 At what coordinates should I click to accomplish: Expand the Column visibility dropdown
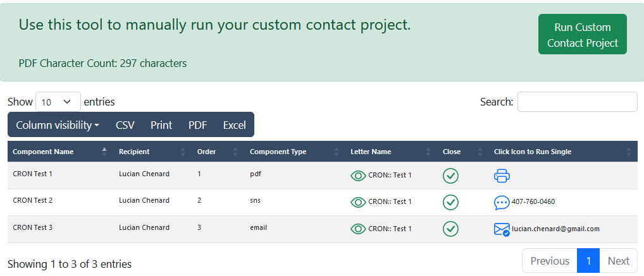[x=58, y=125]
